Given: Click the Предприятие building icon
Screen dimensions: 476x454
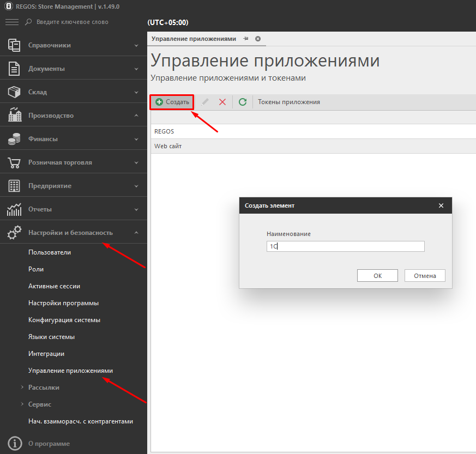Looking at the screenshot, I should pyautogui.click(x=14, y=186).
